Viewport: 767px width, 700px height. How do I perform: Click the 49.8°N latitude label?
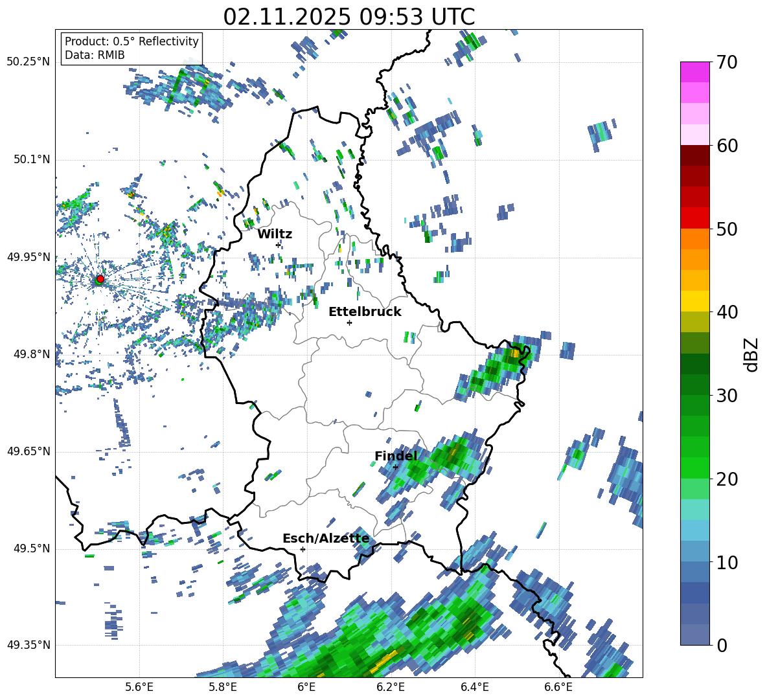tap(31, 354)
